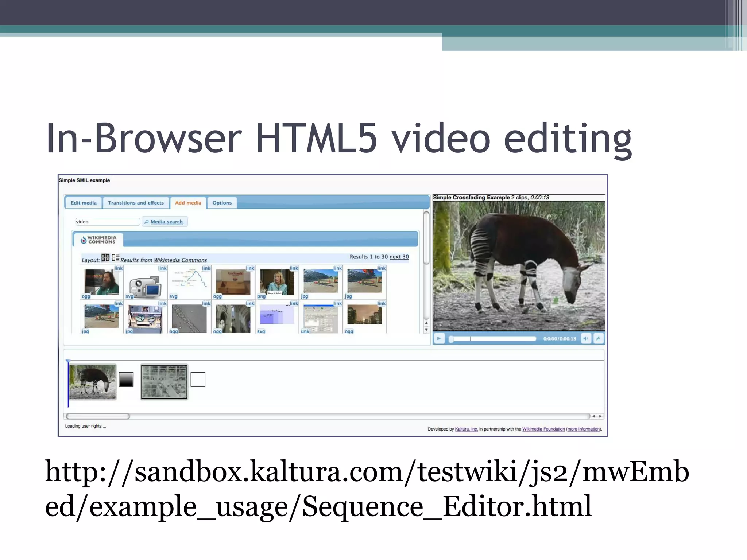Open player options wrench icon

(599, 339)
